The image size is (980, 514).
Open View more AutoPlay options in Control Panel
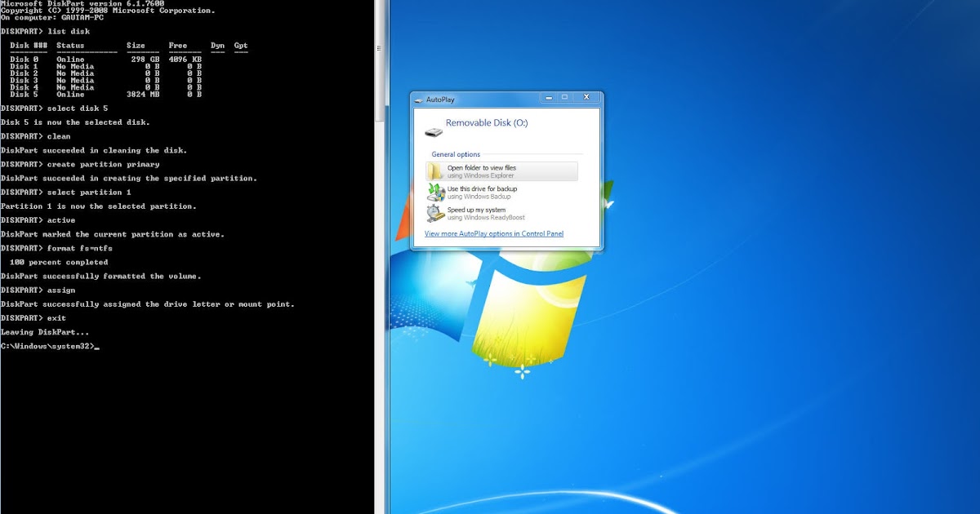pyautogui.click(x=494, y=234)
